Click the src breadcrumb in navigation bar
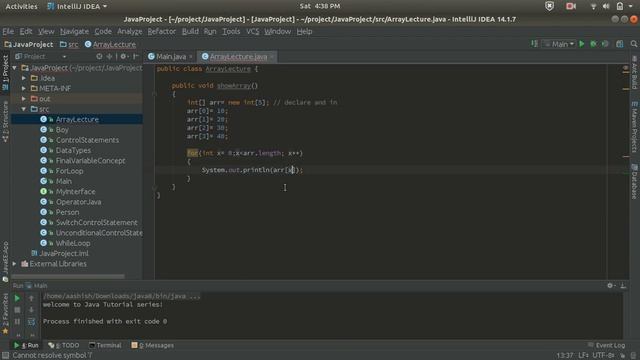This screenshot has height=360, width=640. pos(69,44)
